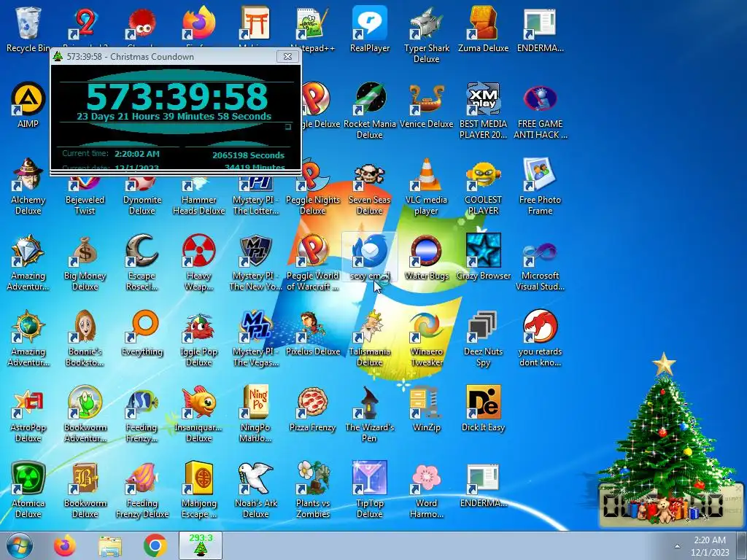
Task: Select the sexy email Thunderbird icon
Action: click(370, 257)
